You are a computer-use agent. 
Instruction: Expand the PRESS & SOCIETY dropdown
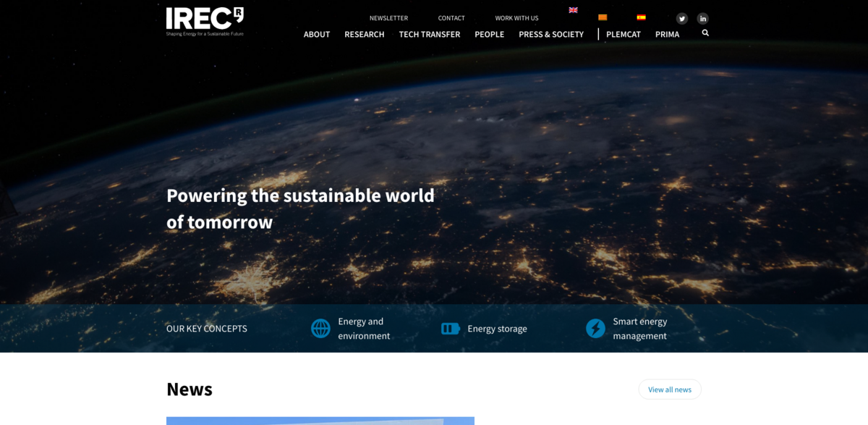(550, 34)
